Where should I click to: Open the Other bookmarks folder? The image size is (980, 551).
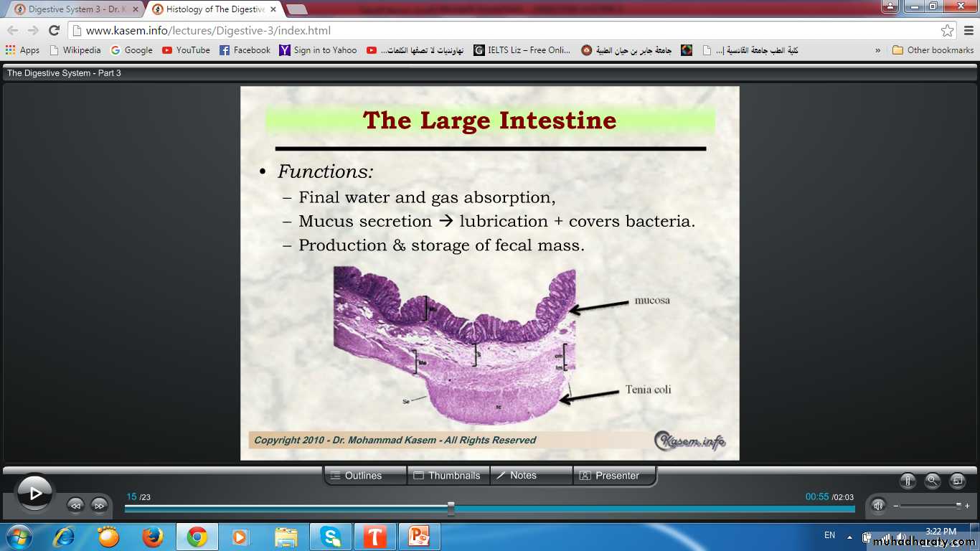coord(933,50)
